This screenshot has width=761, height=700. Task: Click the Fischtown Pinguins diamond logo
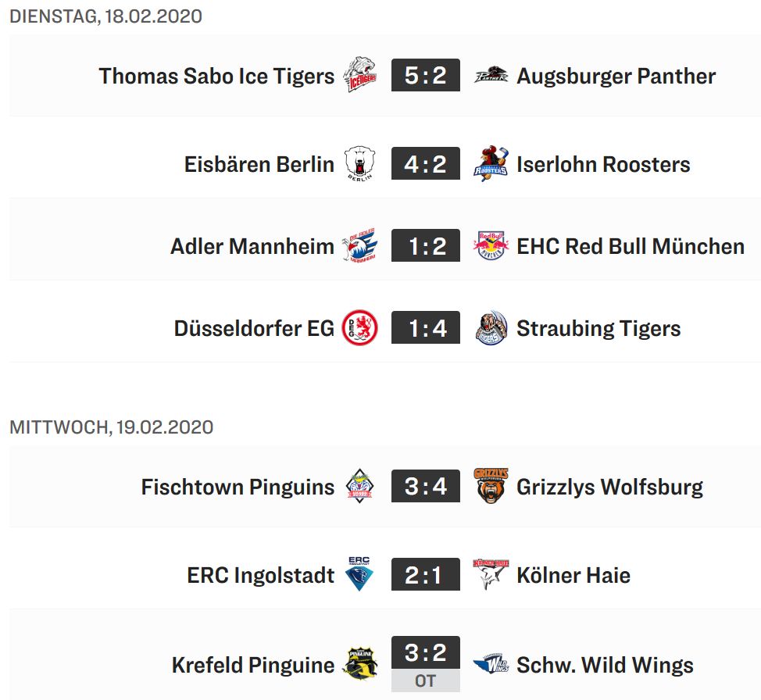pos(359,486)
